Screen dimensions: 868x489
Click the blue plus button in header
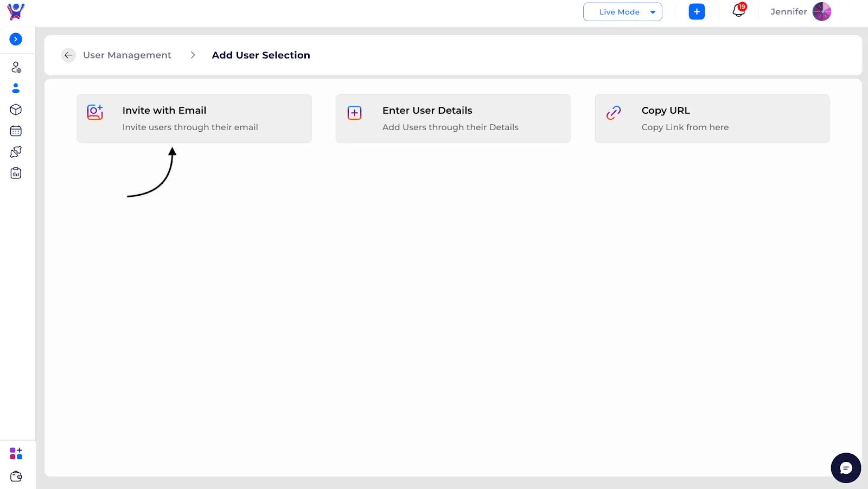(x=697, y=11)
